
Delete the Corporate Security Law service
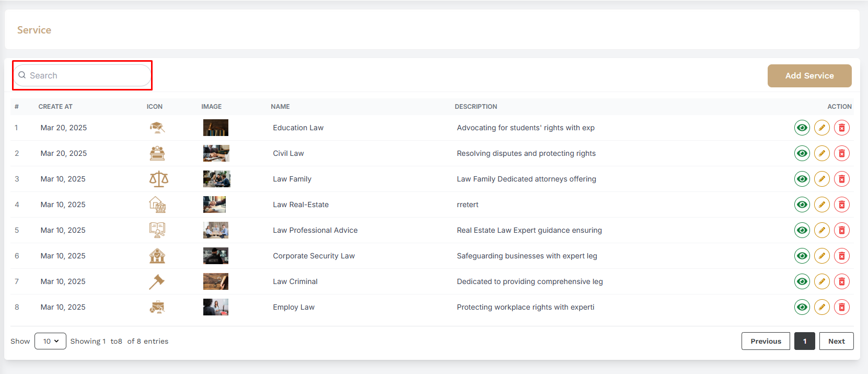coord(841,256)
